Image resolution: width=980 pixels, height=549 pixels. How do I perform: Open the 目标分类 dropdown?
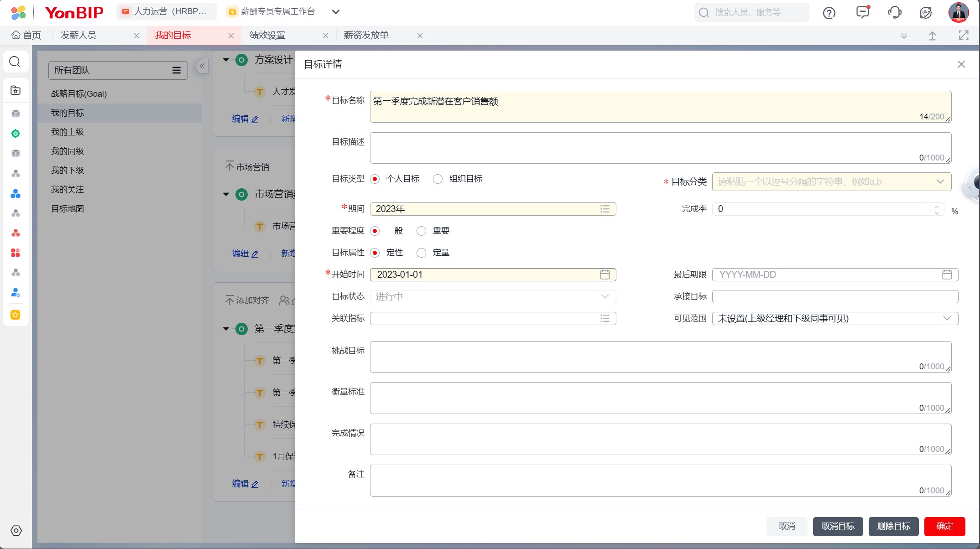832,181
